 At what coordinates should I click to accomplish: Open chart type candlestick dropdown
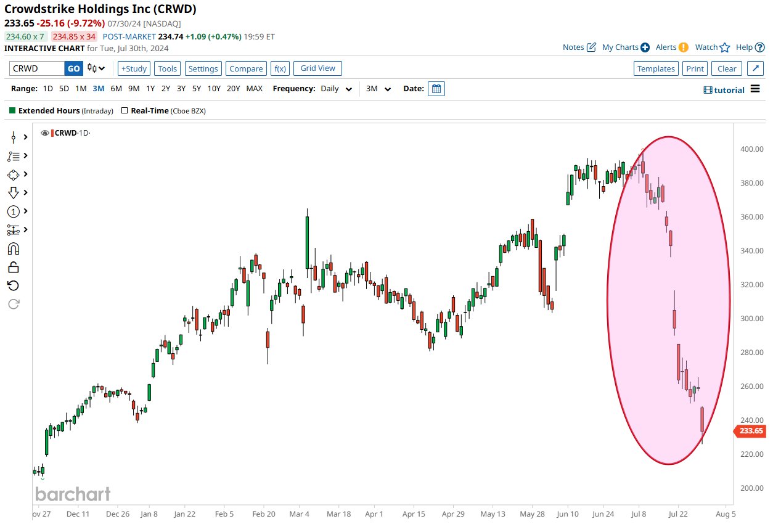coord(96,68)
